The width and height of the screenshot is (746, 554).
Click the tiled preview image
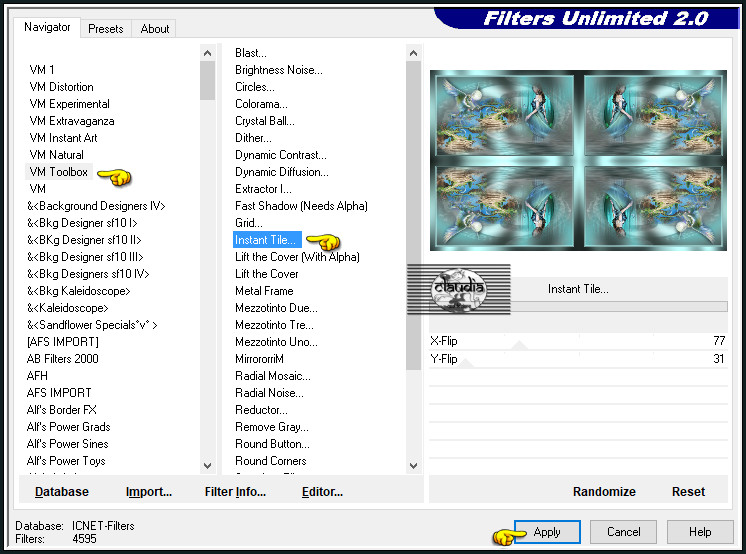coord(578,160)
